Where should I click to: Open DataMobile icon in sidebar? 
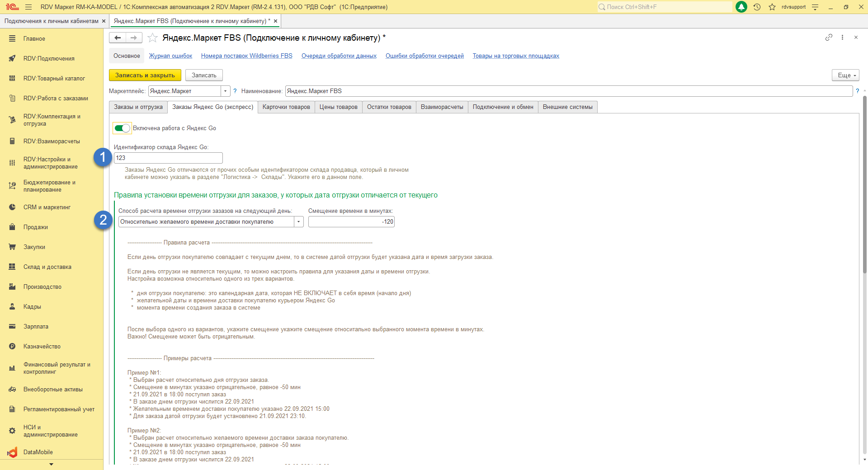click(12, 452)
